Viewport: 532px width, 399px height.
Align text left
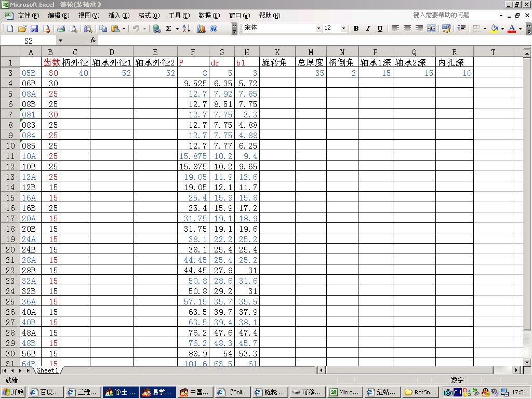395,29
